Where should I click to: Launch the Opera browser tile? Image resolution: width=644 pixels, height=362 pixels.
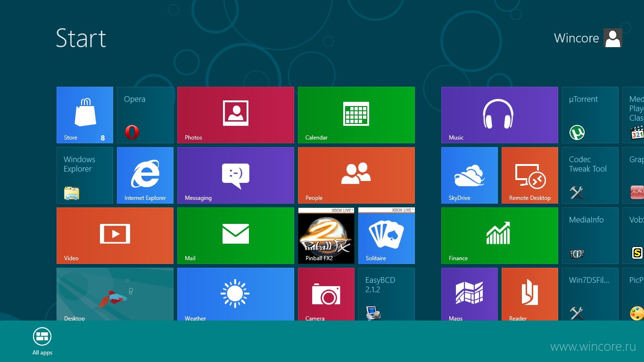point(145,115)
